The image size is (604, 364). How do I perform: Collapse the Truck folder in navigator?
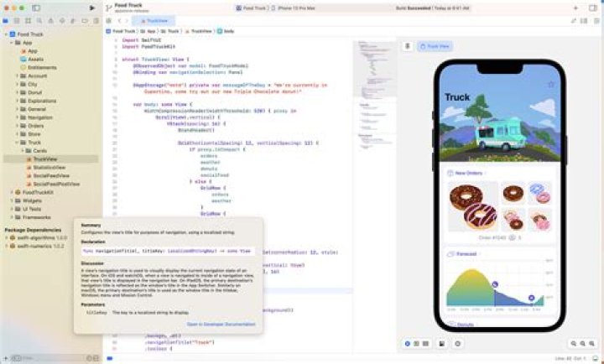(17, 142)
